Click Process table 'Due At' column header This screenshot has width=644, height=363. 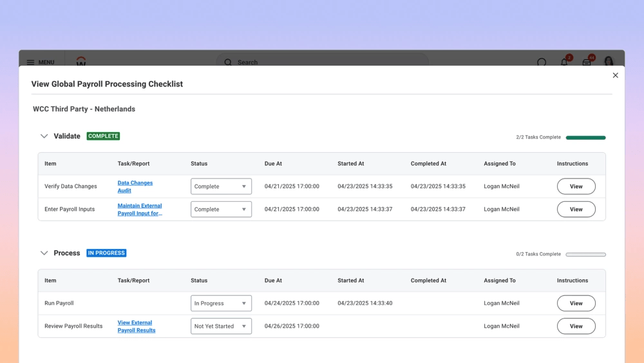[x=273, y=280]
